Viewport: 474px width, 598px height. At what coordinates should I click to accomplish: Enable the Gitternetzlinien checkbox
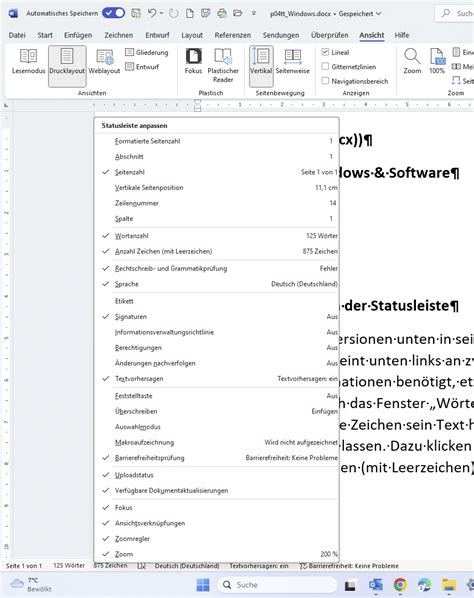coord(325,66)
